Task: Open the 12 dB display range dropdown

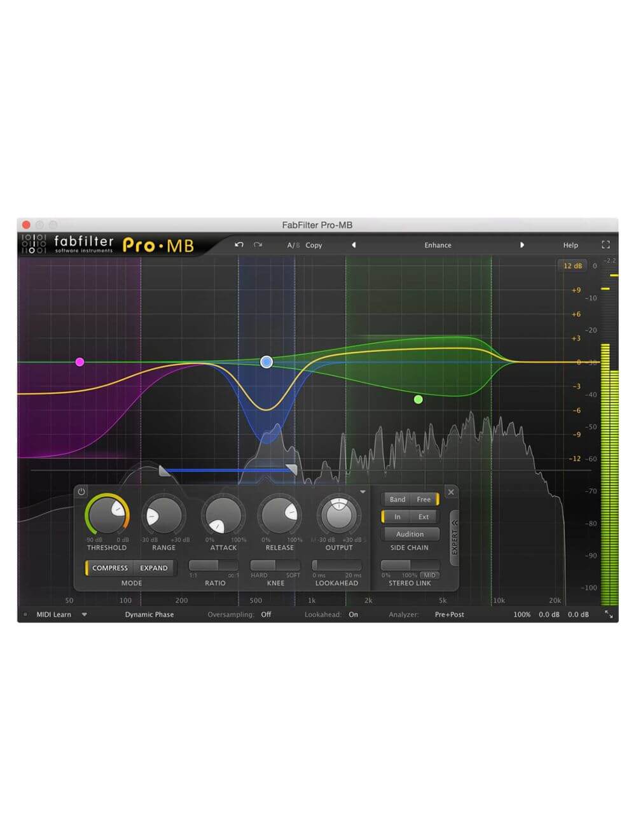Action: click(572, 266)
